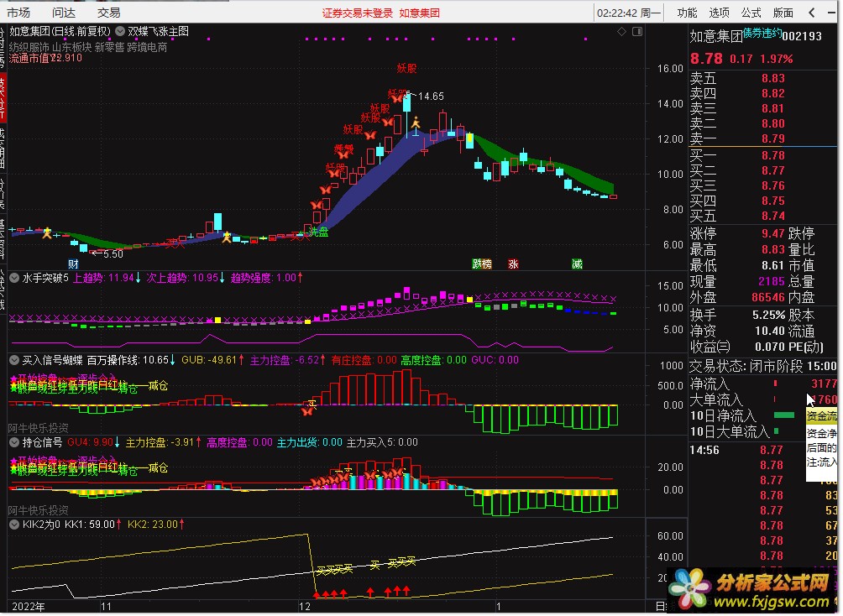Open the 财 event marker under the chart

pos(73,264)
